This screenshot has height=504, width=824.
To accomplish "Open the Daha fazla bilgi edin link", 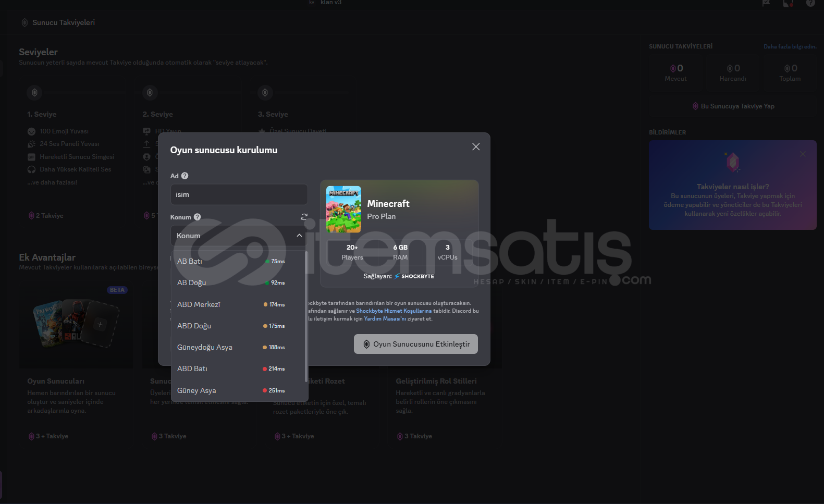I will click(790, 46).
